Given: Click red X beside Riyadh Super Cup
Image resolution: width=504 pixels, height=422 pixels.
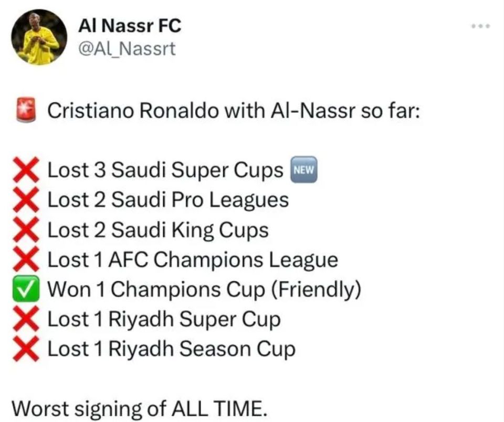Looking at the screenshot, I should (x=26, y=319).
